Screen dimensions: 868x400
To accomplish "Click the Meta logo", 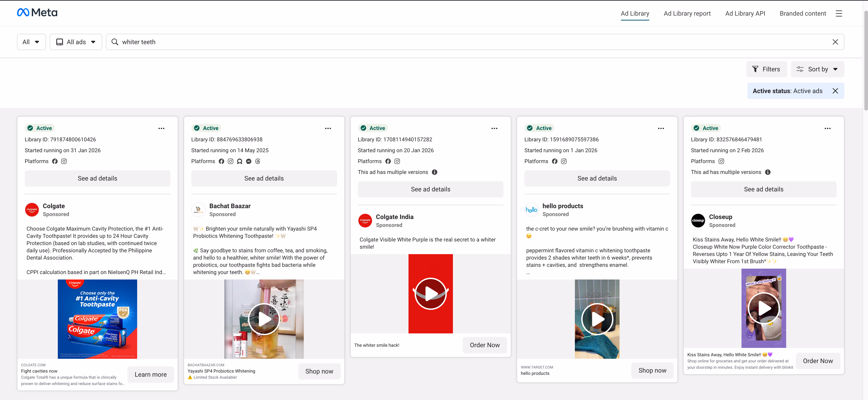I will (x=37, y=12).
